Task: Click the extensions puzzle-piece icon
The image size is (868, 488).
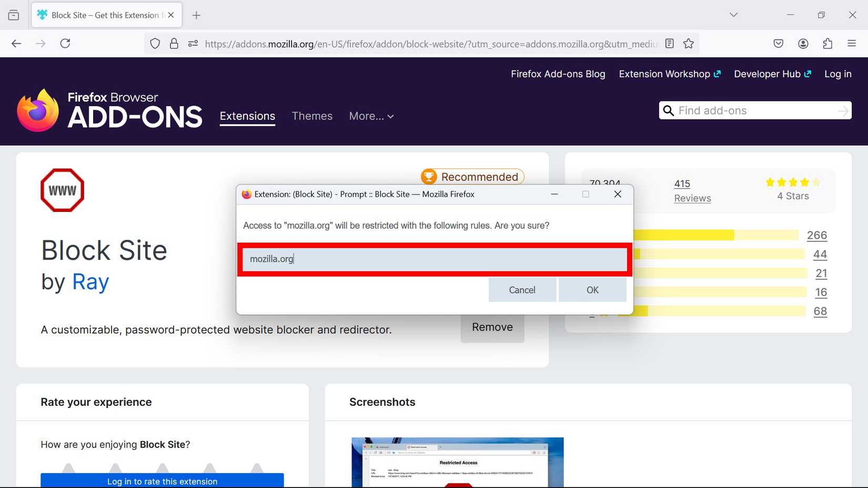Action: point(827,44)
